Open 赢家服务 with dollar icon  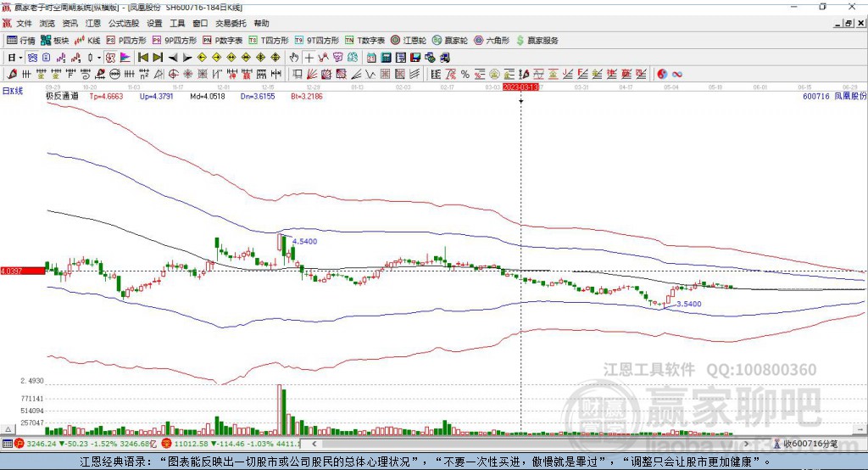(x=537, y=41)
